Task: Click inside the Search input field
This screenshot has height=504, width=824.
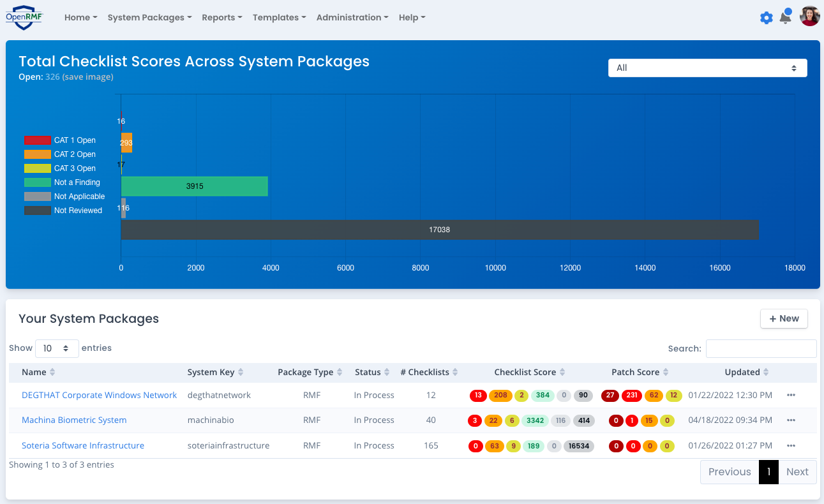Action: (x=760, y=348)
